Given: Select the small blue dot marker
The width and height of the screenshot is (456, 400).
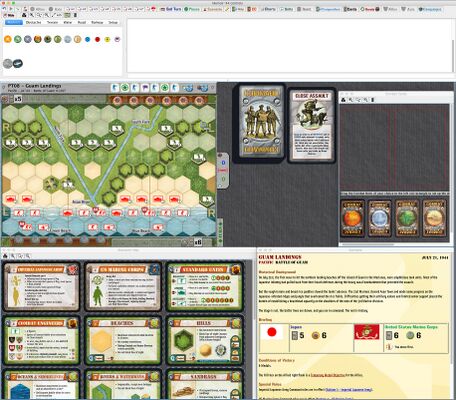Looking at the screenshot, I should [x=88, y=39].
